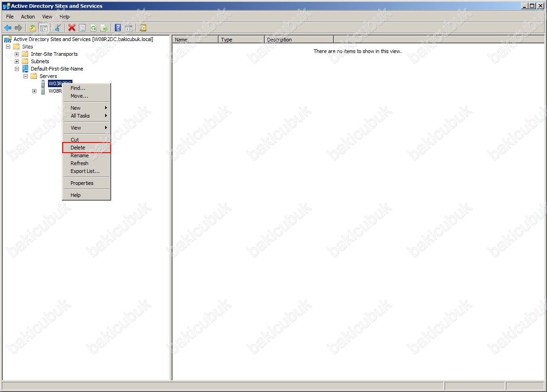Click the Description column header
547x392 pixels.
(299, 40)
